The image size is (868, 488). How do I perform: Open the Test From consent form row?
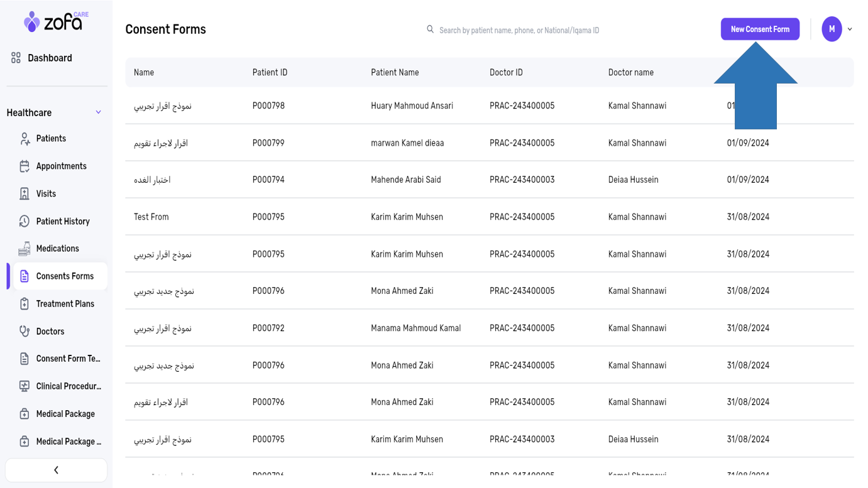coord(151,217)
